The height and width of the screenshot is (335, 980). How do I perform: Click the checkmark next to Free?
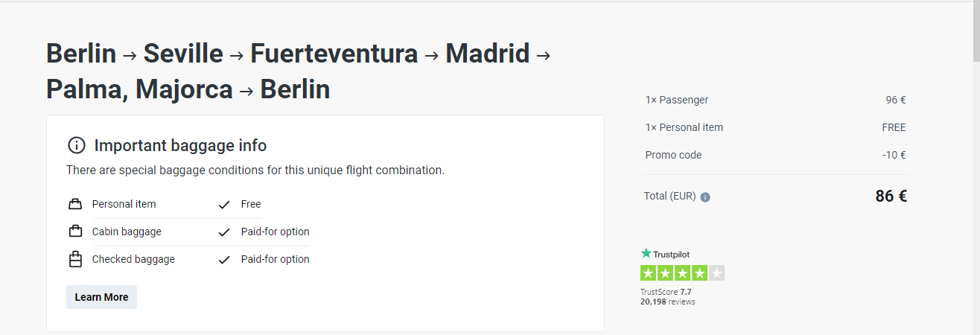tap(224, 205)
